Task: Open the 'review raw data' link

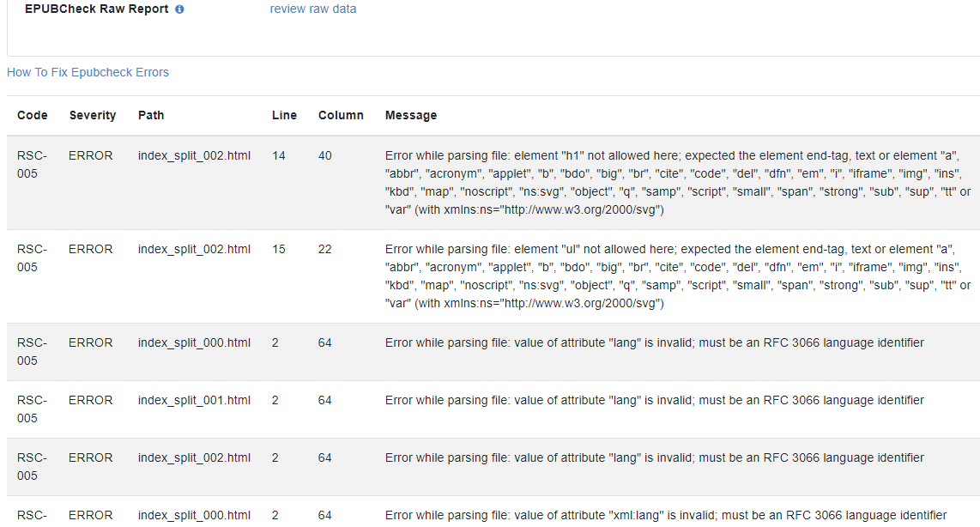Action: [x=312, y=9]
